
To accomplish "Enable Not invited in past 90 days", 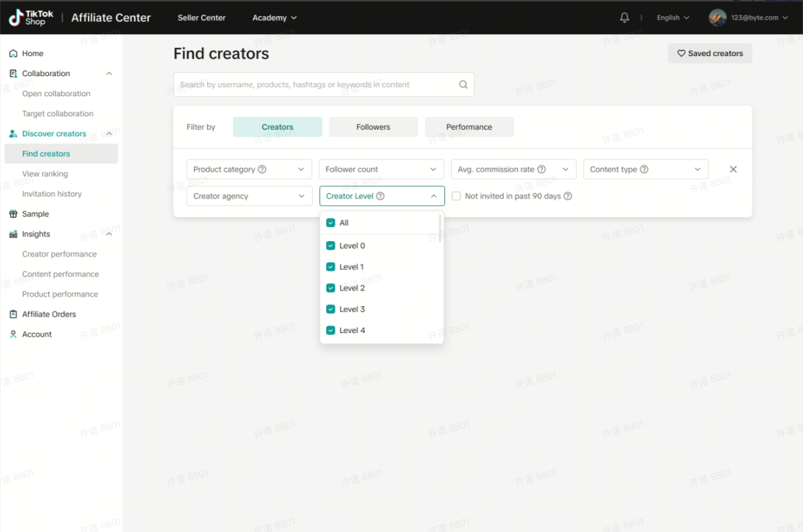I will 456,196.
